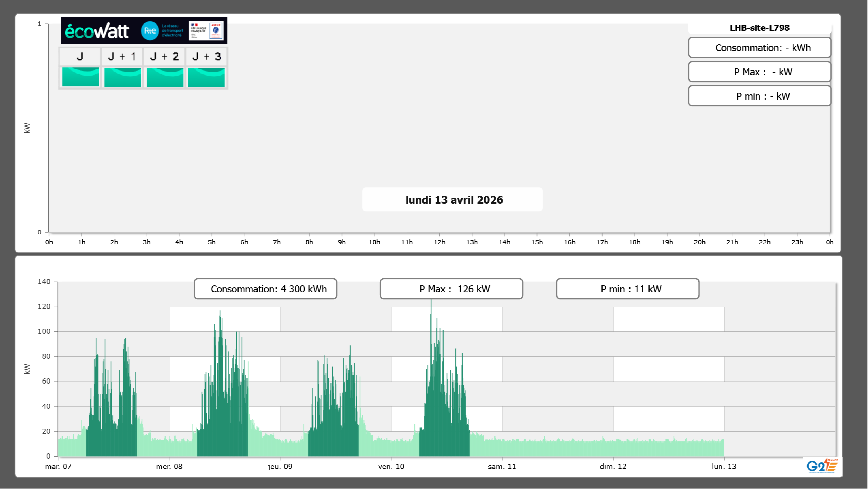Click the daily Consommation: - kWh box
The height and width of the screenshot is (489, 868).
pos(759,48)
